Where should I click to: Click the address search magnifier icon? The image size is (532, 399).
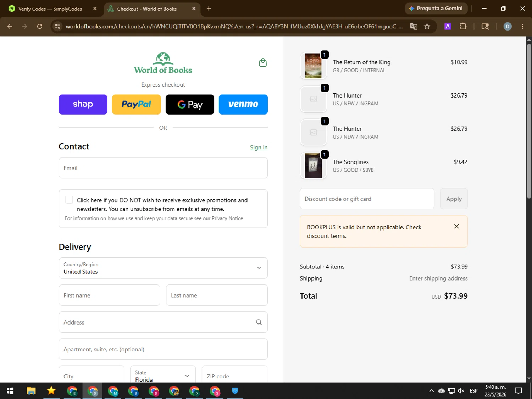pyautogui.click(x=259, y=322)
